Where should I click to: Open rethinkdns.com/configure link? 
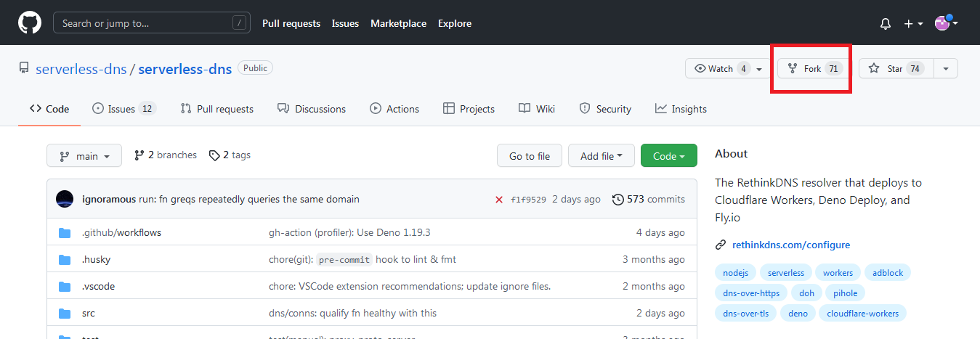click(x=790, y=245)
